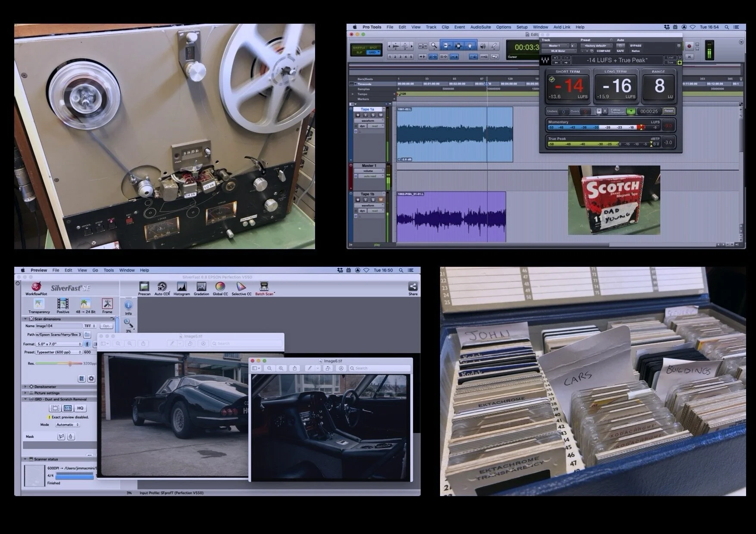Zoom out in Image6.tif Preview window
This screenshot has height=534, width=756.
point(269,368)
